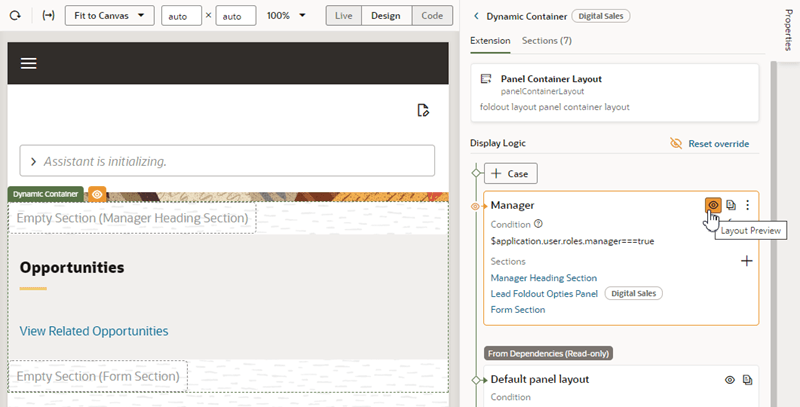
Task: Click the Reset override link
Action: (719, 144)
